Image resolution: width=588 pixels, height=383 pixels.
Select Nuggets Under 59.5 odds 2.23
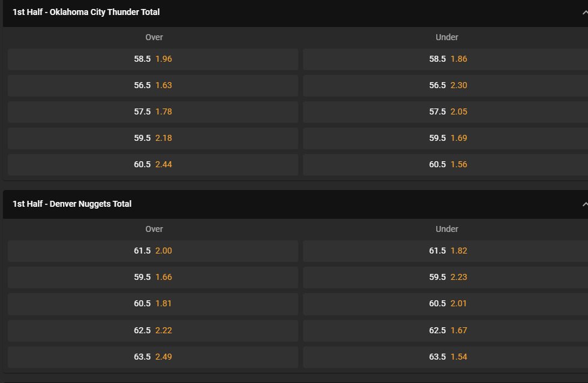click(x=445, y=278)
